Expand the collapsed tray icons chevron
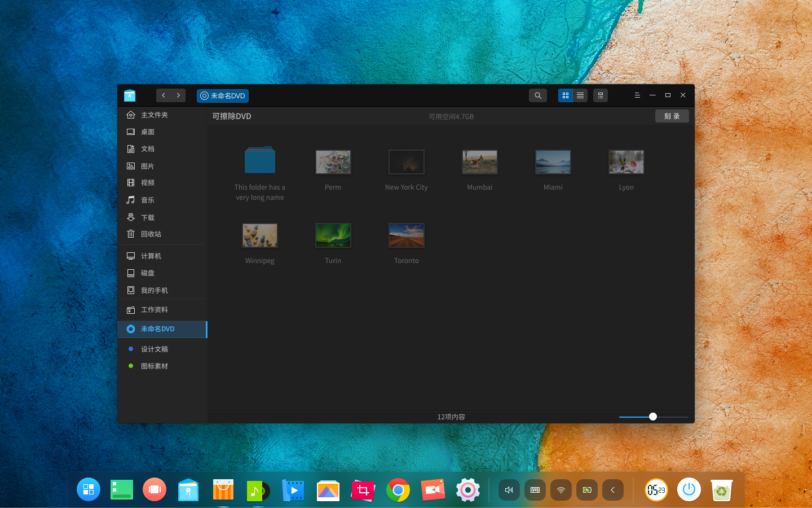This screenshot has width=812, height=508. pos(613,490)
